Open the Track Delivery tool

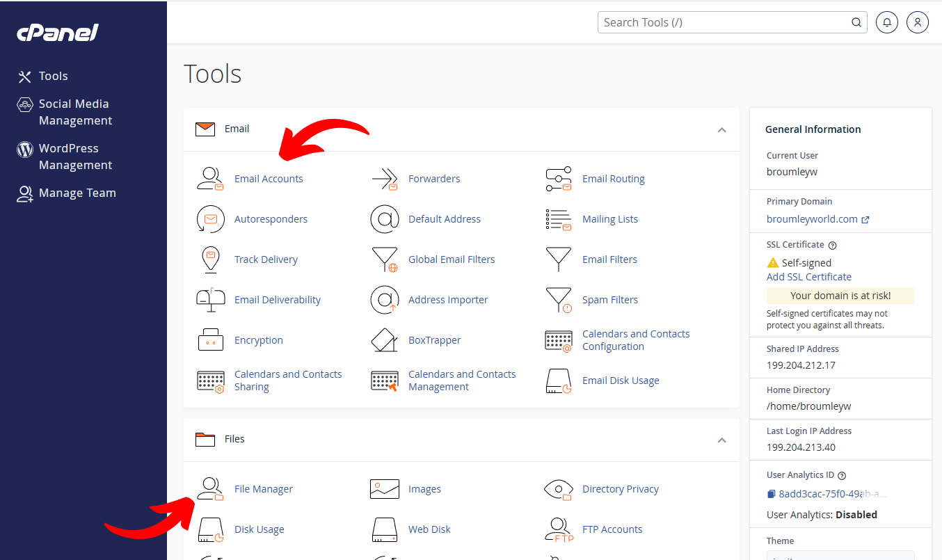click(x=266, y=259)
